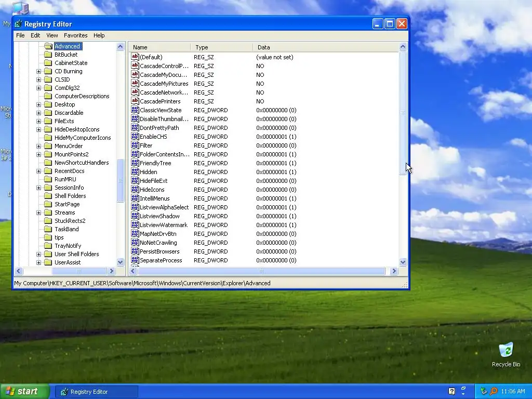Sort values by the Name column header

point(159,47)
